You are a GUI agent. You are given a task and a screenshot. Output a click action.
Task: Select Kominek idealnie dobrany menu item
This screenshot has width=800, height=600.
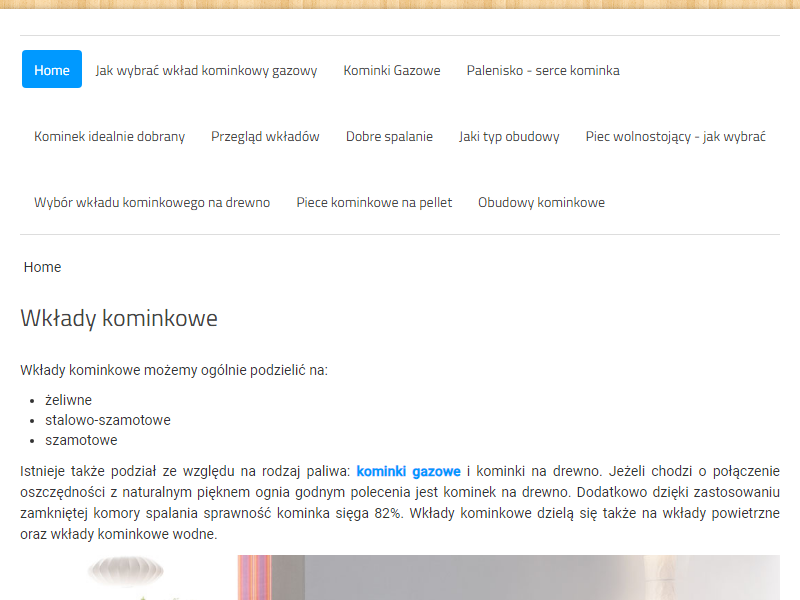click(109, 137)
